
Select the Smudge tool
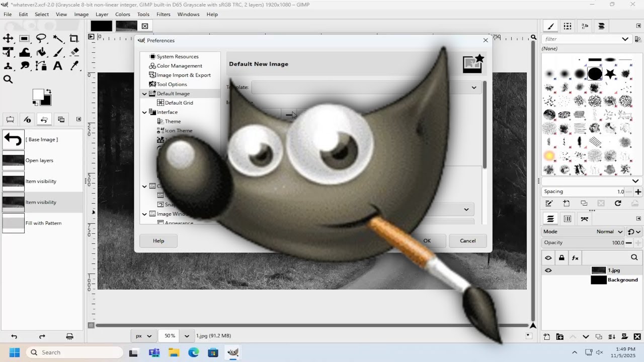coord(24,66)
